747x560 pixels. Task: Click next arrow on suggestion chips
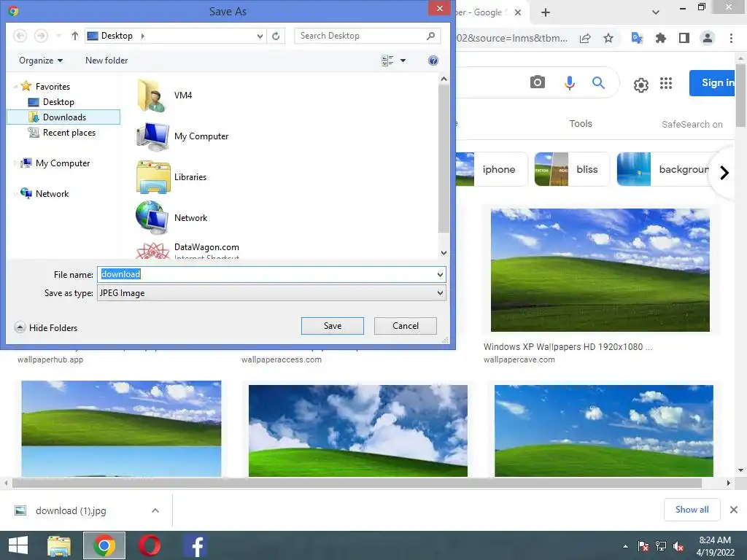(x=724, y=172)
